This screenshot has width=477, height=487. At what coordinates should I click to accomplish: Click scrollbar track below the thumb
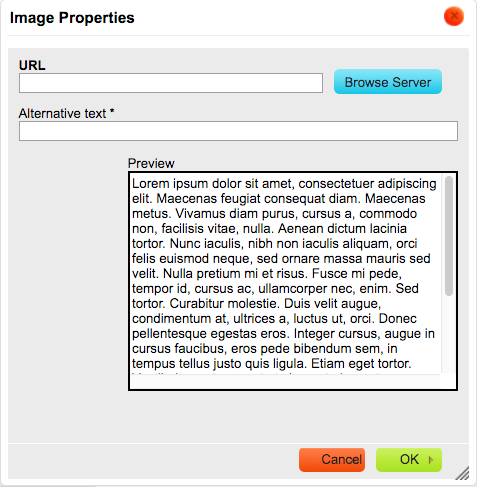click(x=449, y=334)
